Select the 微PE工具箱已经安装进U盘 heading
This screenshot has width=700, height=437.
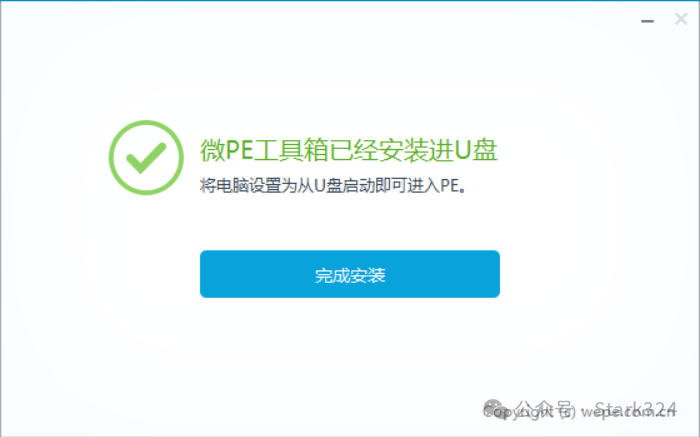click(x=348, y=150)
